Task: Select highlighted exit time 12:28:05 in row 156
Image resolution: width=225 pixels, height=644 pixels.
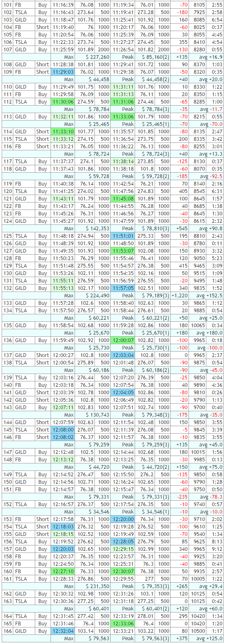Action: pos(123,541)
